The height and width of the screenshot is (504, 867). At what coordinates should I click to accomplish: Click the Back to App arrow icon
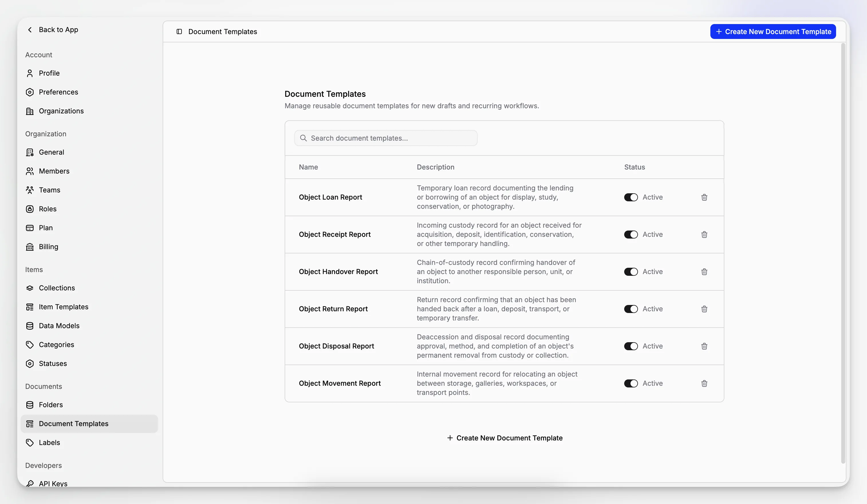click(x=30, y=29)
